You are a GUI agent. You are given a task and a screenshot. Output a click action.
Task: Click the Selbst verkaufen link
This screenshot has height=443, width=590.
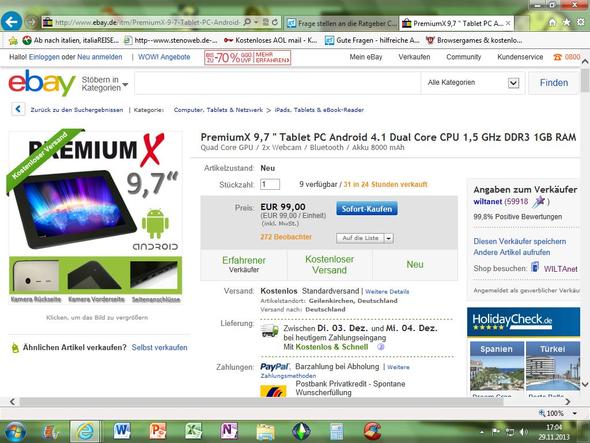160,347
